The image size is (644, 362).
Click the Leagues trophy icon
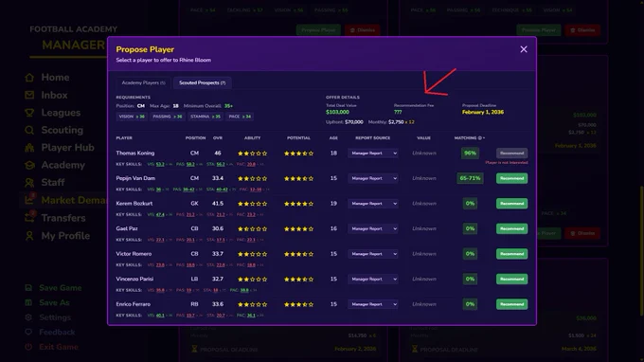tap(29, 112)
